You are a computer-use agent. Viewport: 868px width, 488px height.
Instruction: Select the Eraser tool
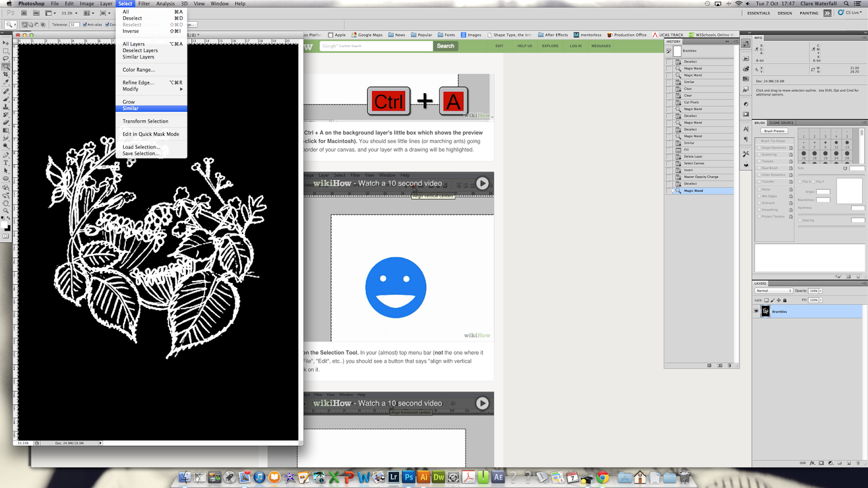tap(6, 123)
